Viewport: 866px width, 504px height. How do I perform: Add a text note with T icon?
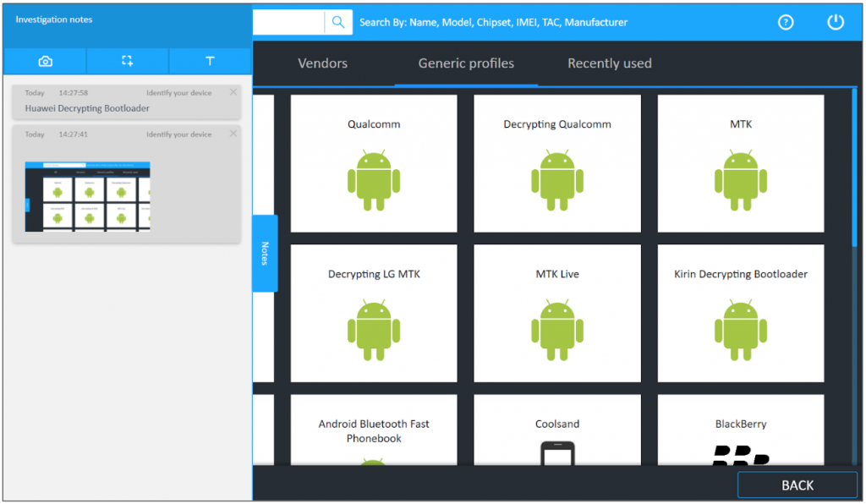[210, 61]
